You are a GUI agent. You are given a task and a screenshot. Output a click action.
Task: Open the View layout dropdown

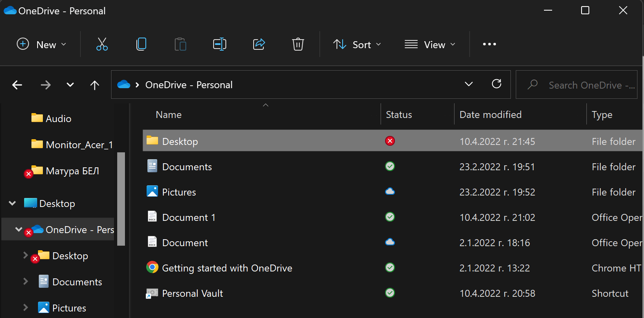point(430,44)
